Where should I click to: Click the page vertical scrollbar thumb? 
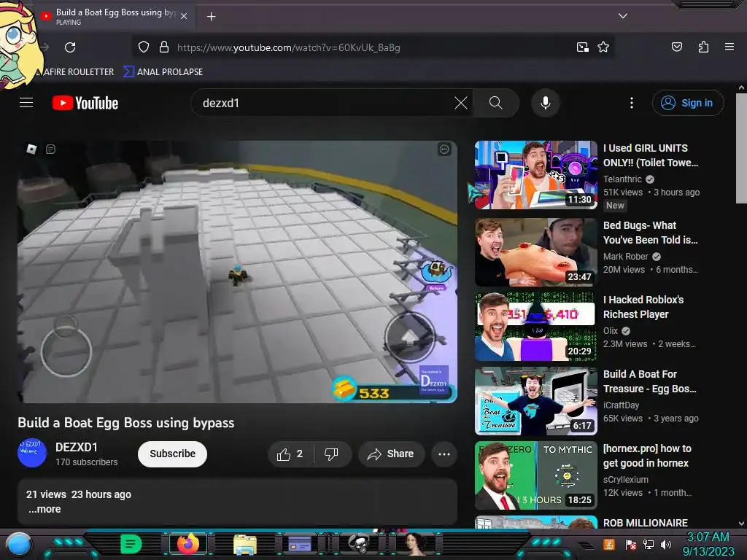[741, 149]
